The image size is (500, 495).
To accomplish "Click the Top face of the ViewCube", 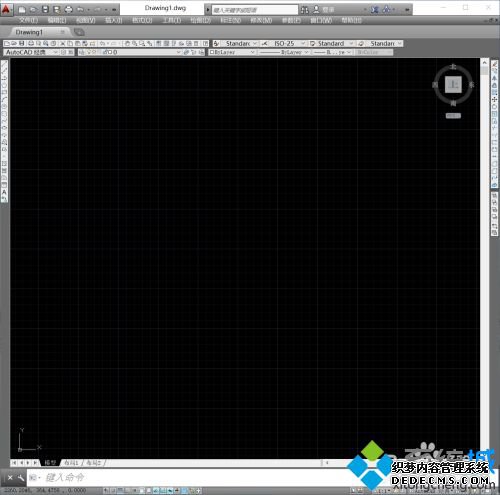I will click(453, 85).
